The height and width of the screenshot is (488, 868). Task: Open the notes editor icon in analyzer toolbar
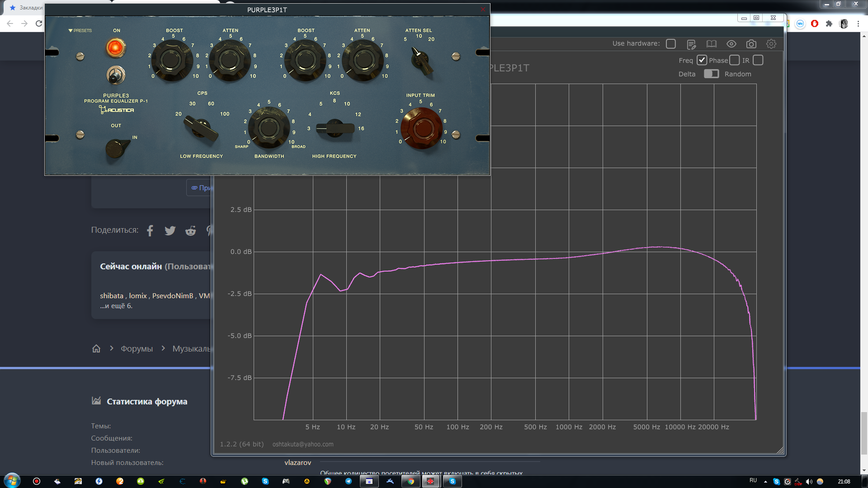[x=691, y=44]
